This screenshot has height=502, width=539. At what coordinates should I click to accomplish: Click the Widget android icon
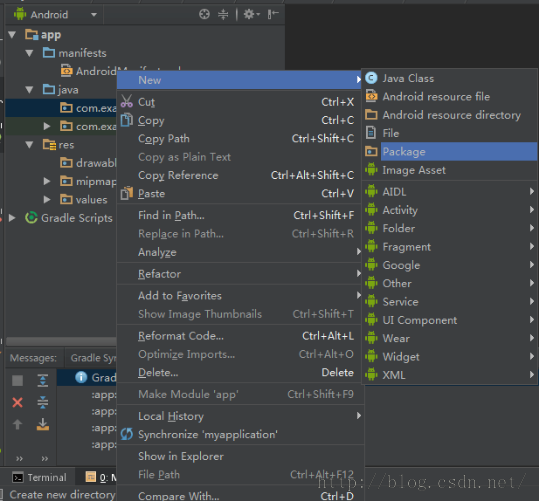tap(371, 357)
